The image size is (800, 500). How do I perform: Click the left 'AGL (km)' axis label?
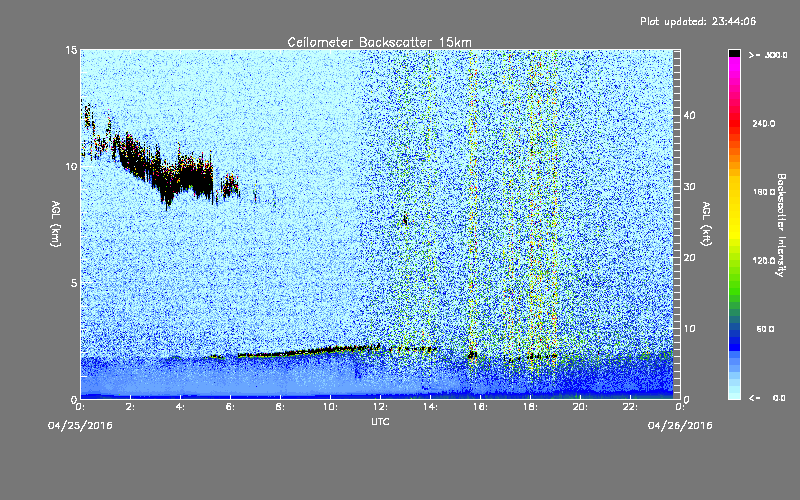(56, 223)
